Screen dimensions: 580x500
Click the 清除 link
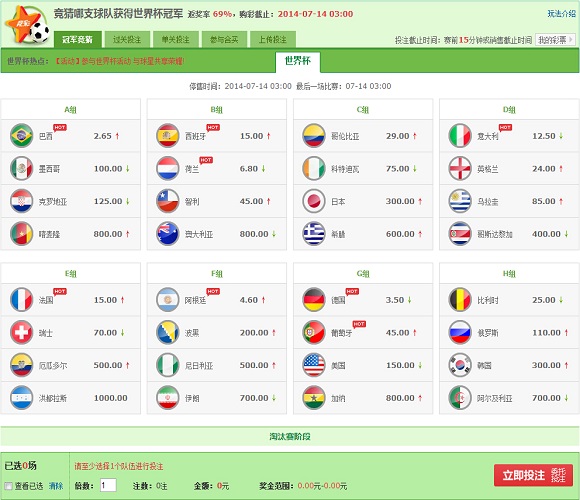[x=56, y=486]
